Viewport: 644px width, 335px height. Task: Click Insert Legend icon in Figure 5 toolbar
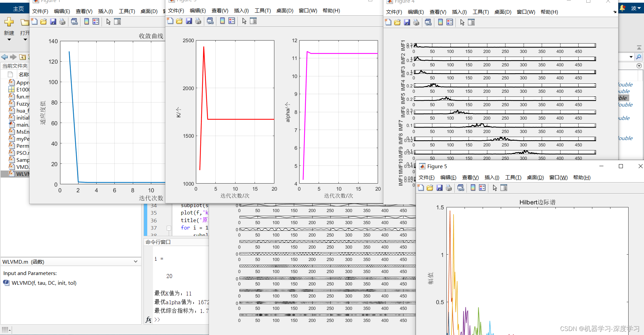pyautogui.click(x=482, y=188)
